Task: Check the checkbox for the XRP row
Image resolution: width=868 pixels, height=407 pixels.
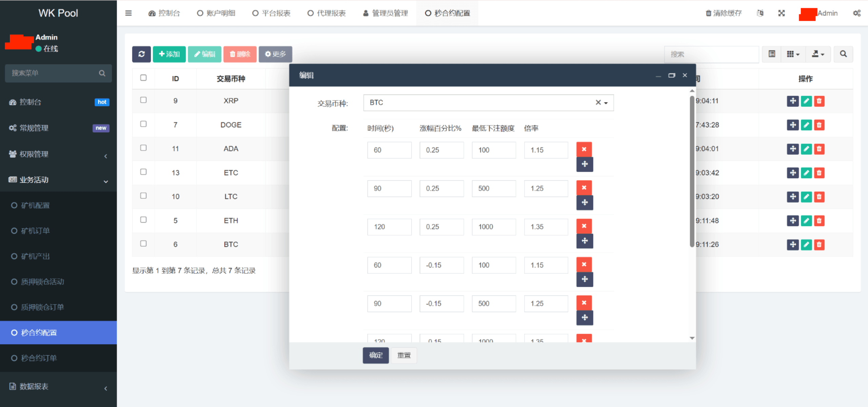Action: [x=143, y=100]
